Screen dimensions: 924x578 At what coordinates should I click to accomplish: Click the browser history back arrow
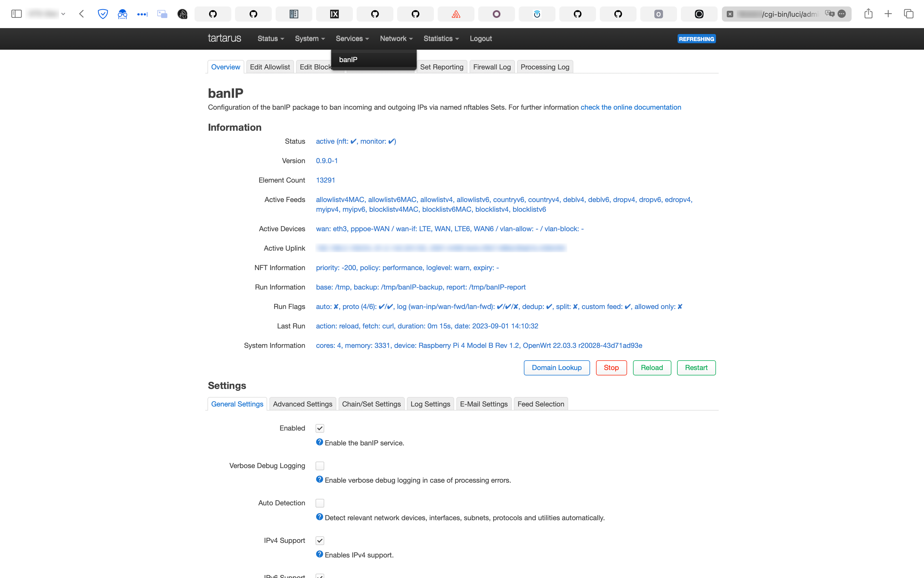81,14
